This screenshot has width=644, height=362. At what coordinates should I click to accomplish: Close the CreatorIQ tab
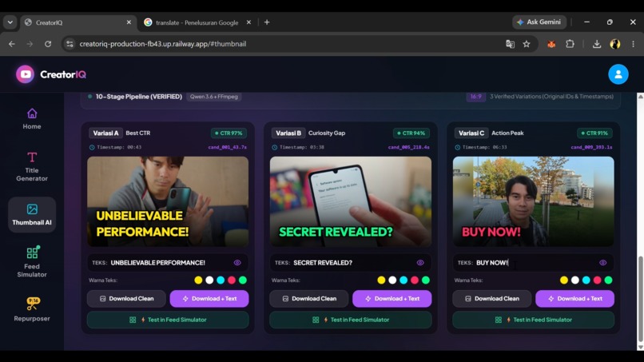pyautogui.click(x=129, y=22)
